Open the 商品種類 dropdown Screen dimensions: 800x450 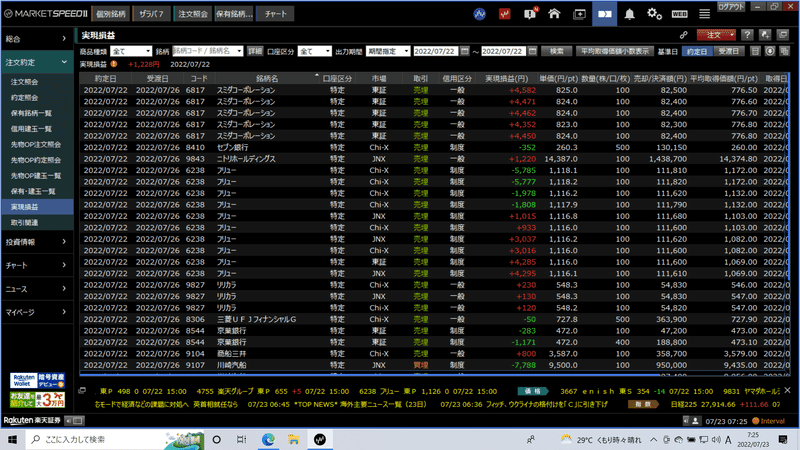tap(131, 51)
